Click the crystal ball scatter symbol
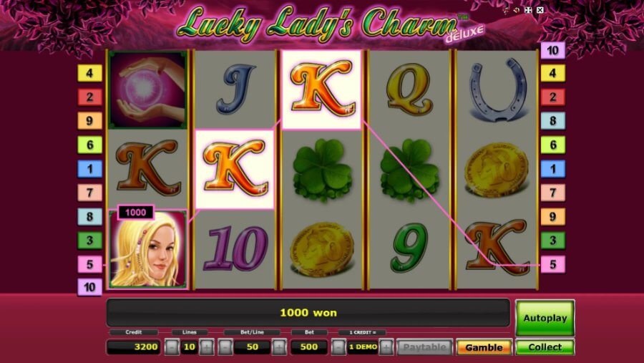 pos(148,89)
